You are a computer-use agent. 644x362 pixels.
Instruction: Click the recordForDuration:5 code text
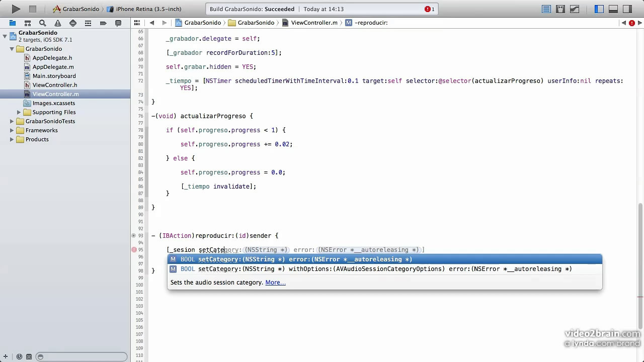(240, 53)
